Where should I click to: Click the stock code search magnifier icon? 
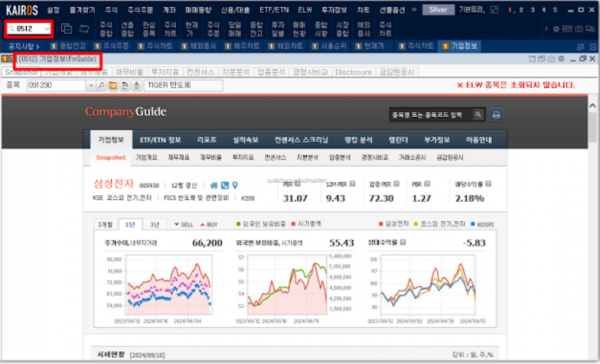click(101, 85)
